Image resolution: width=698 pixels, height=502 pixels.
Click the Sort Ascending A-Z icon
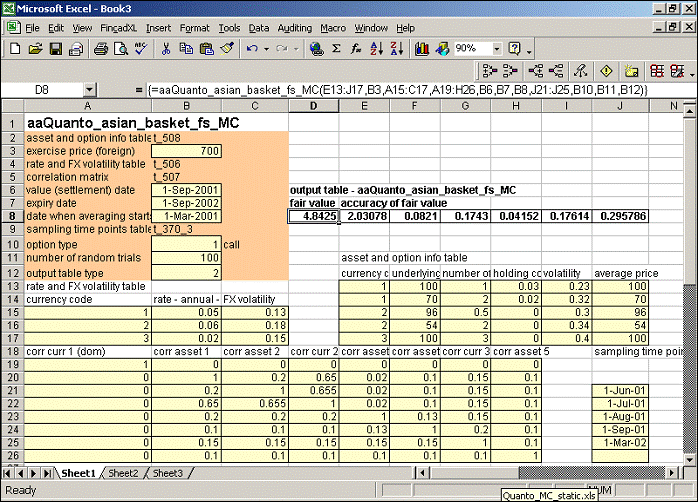[x=377, y=49]
